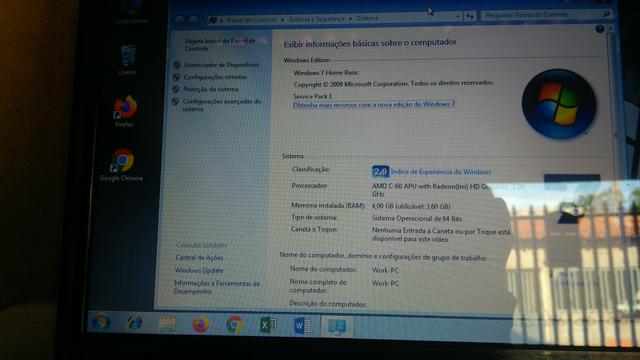The image size is (640, 360).
Task: Go to Página Inicial do Painel de Controle
Action: (220, 44)
